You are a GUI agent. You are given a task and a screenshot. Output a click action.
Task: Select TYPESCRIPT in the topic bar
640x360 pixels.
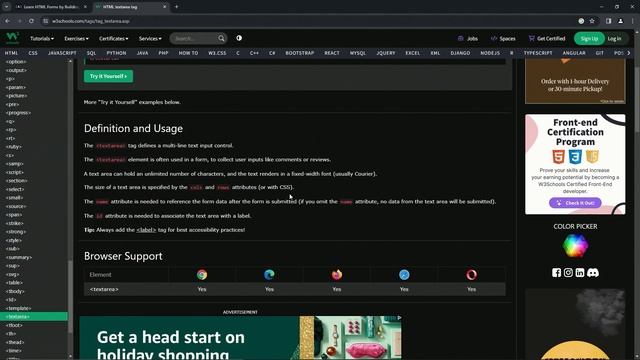538,53
